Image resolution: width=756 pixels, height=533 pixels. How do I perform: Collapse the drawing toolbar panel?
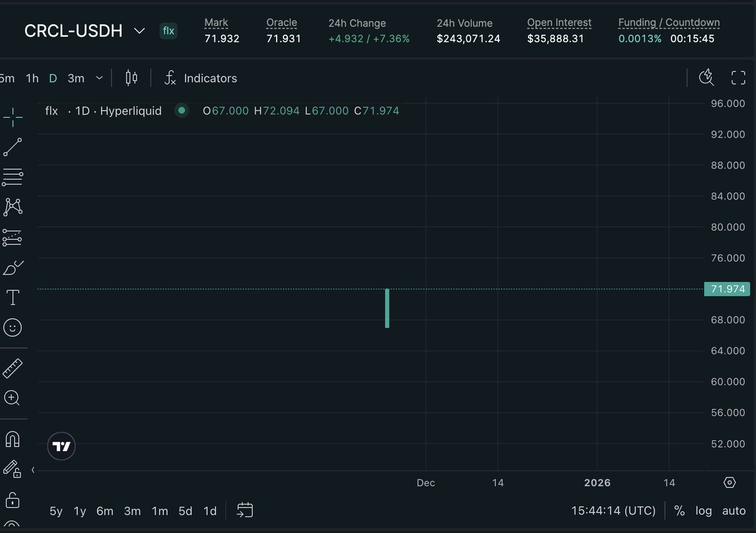click(x=33, y=470)
